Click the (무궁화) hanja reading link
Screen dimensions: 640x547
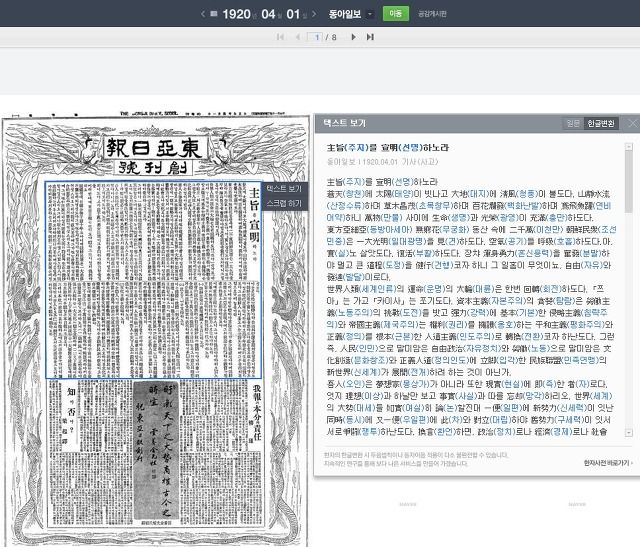455,229
